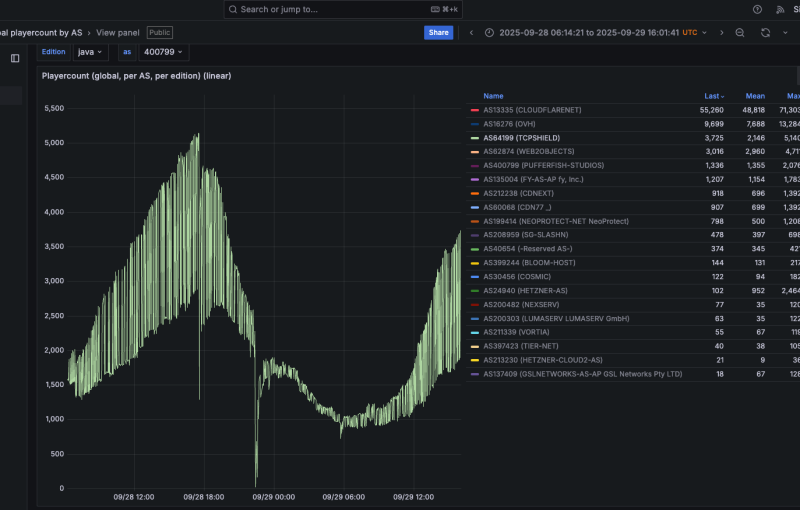The height and width of the screenshot is (510, 800).
Task: Refresh the dashboard
Action: pyautogui.click(x=765, y=33)
